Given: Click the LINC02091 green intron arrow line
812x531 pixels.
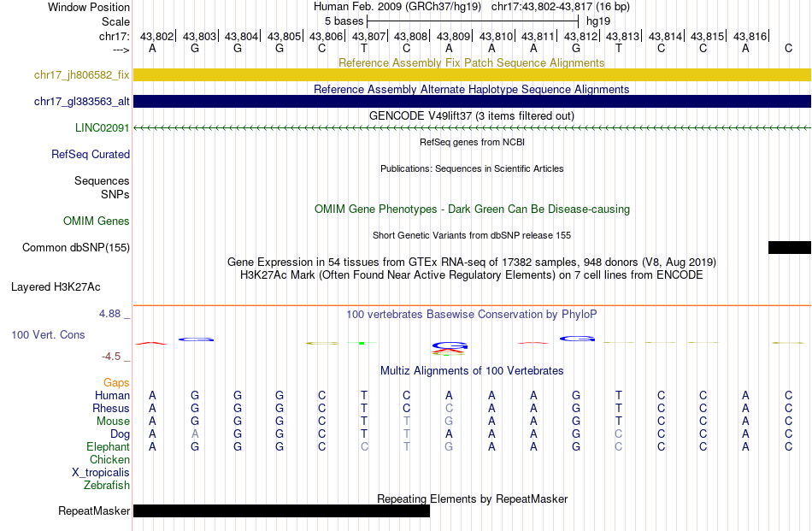Looking at the screenshot, I should pyautogui.click(x=473, y=128).
